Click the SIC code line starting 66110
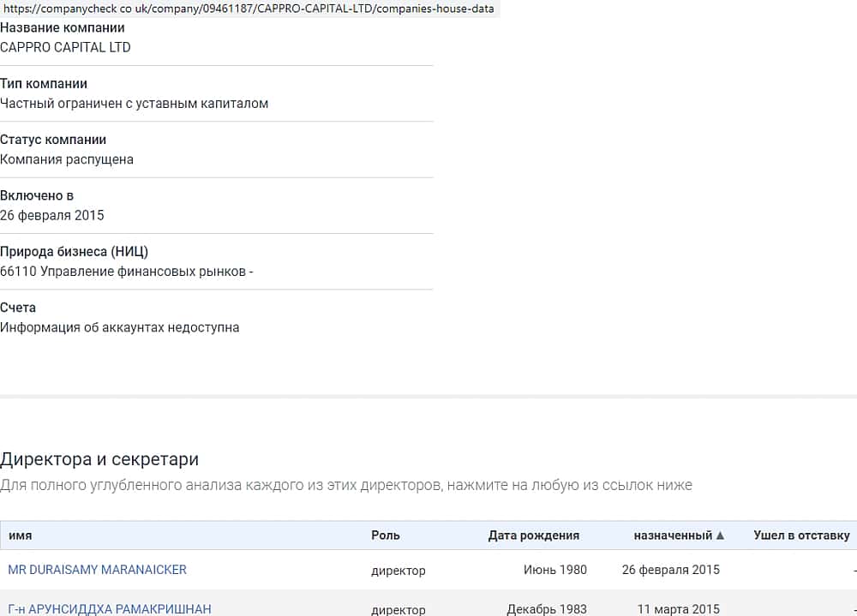 [126, 272]
